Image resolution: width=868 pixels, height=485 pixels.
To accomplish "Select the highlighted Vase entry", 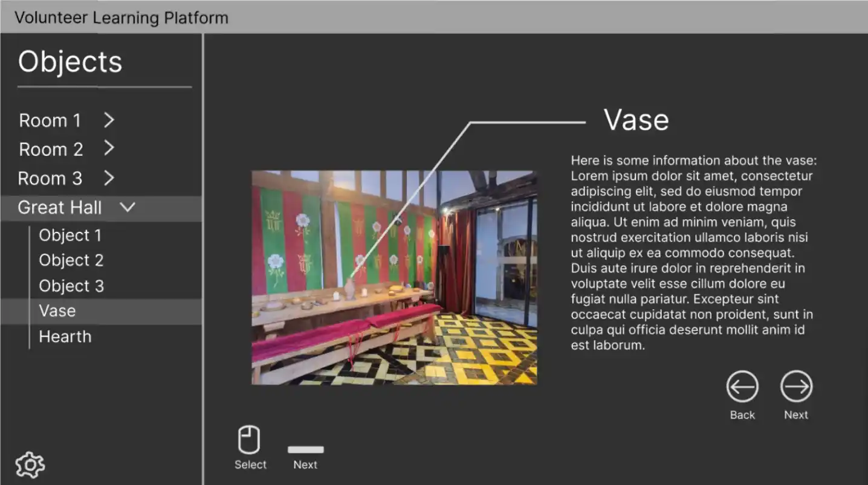I will click(x=57, y=310).
